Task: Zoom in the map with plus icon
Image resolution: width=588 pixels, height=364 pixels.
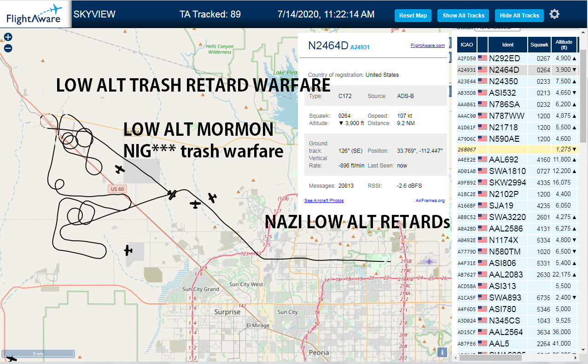Action: (x=8, y=37)
